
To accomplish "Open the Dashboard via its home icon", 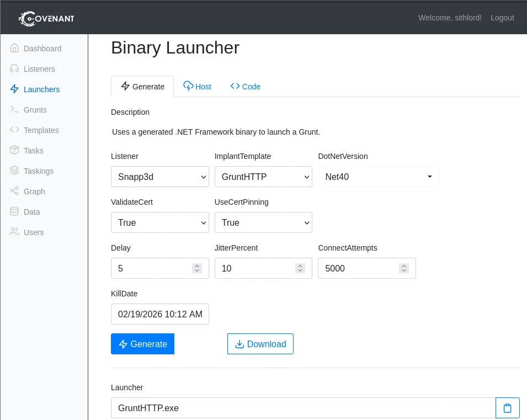I will (14, 49).
